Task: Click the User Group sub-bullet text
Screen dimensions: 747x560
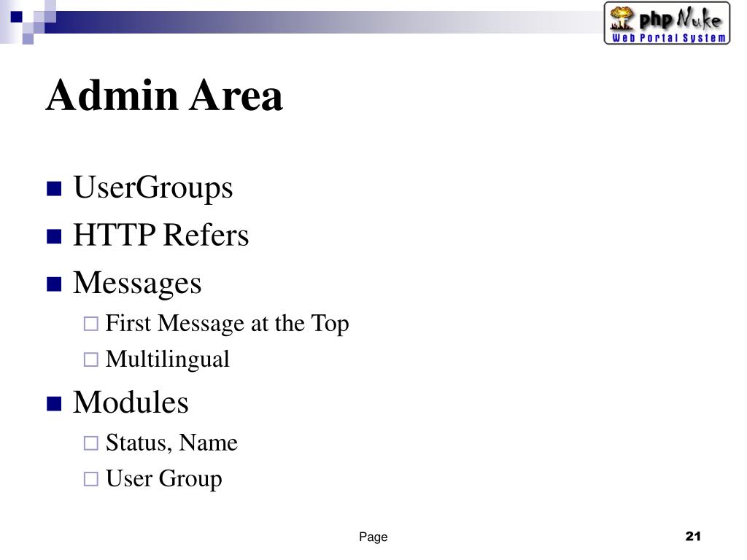Action: click(x=164, y=478)
